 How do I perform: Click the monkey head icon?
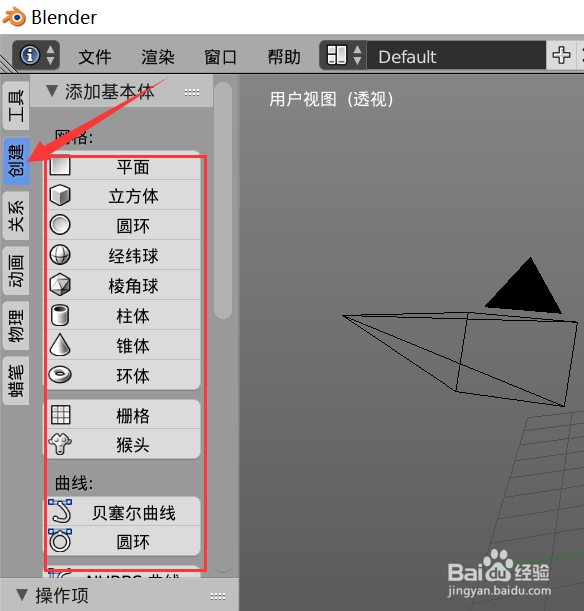60,444
